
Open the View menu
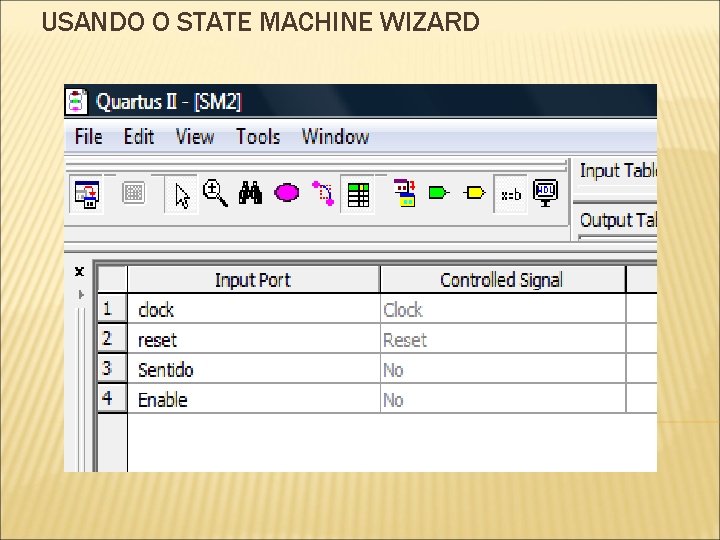pyautogui.click(x=195, y=136)
